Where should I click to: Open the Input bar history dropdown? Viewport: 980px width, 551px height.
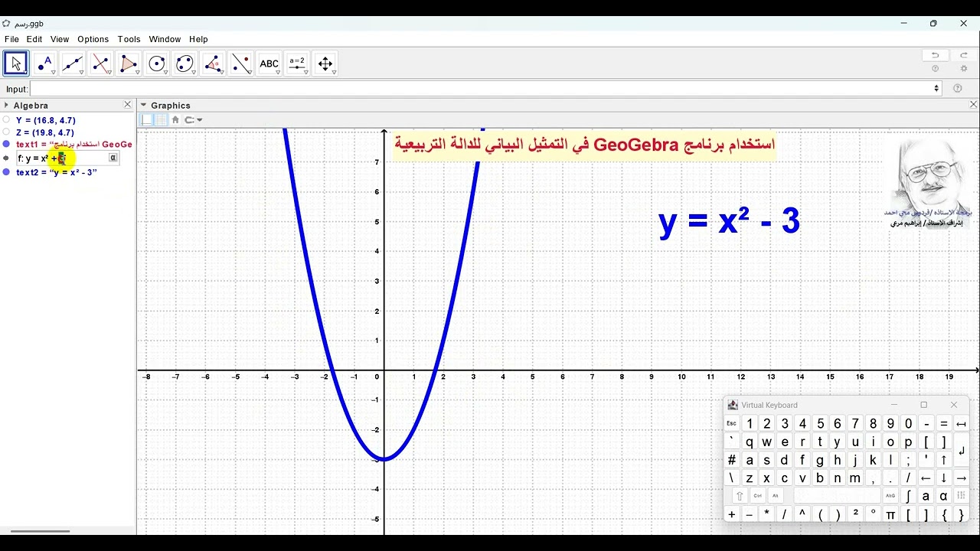click(x=936, y=89)
